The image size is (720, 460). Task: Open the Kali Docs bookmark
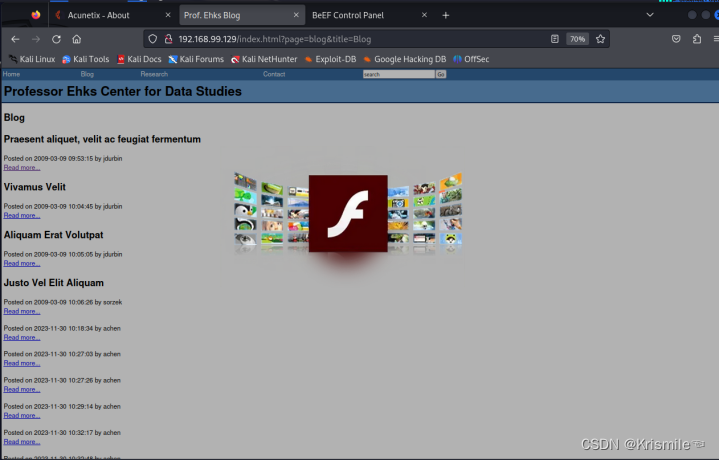[139, 59]
